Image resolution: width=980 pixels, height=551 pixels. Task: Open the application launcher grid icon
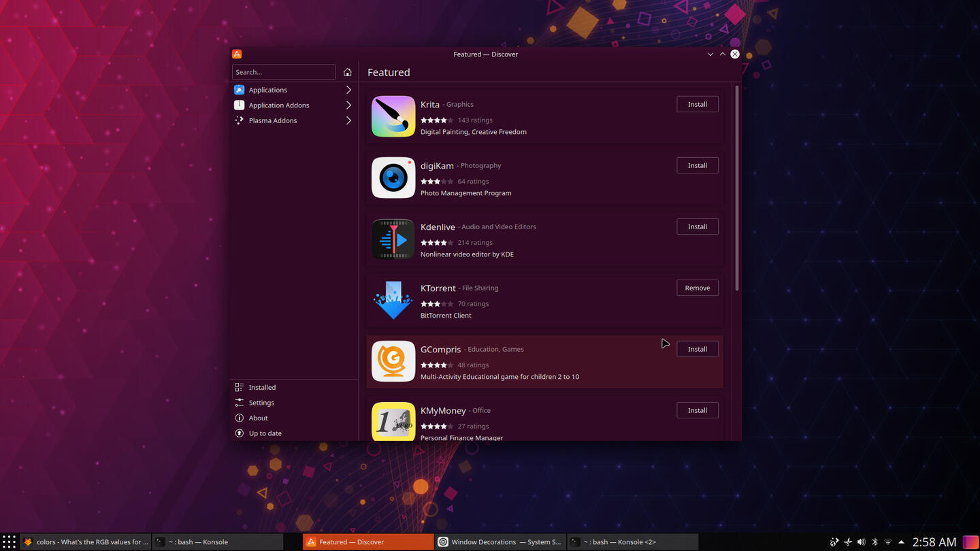pos(9,542)
